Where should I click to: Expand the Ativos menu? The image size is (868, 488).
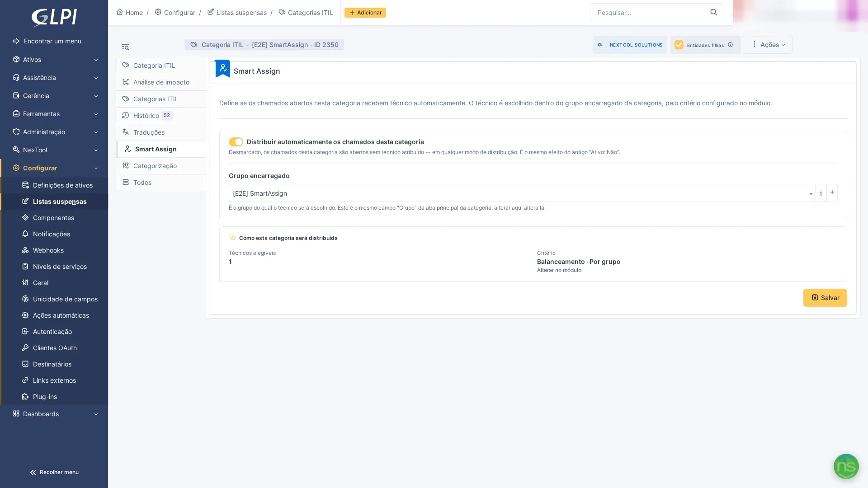(x=54, y=60)
